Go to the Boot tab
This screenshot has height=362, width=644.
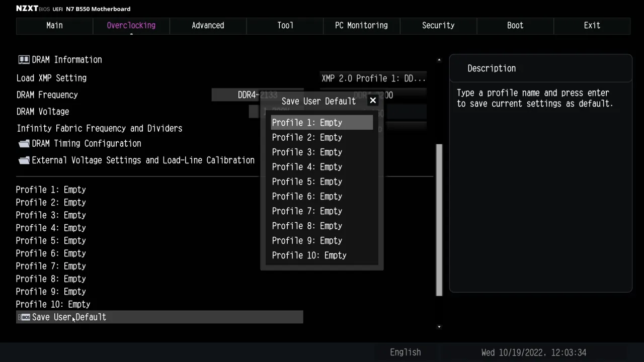pos(515,26)
